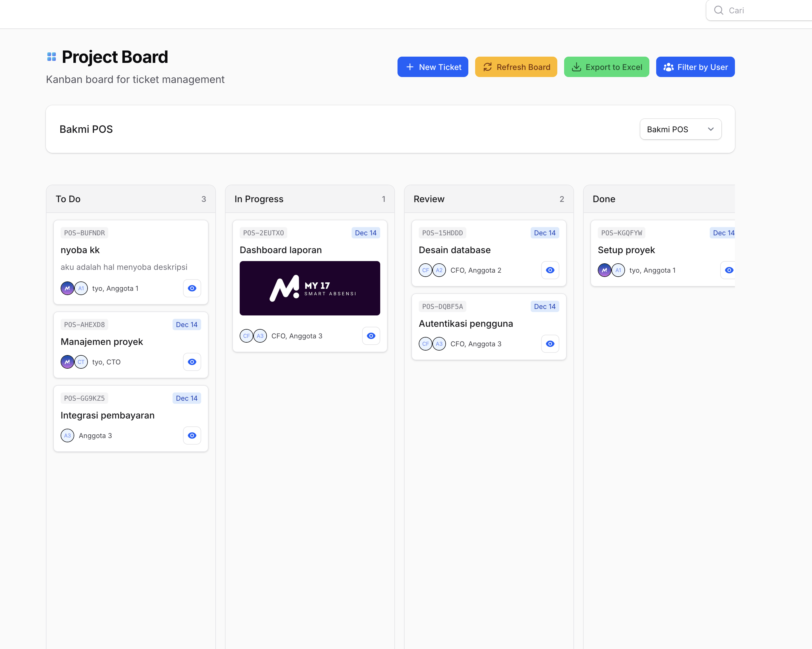View the Autentikasi pengguna ticket via eye icon
Screen dimensions: 812x649
pyautogui.click(x=550, y=344)
